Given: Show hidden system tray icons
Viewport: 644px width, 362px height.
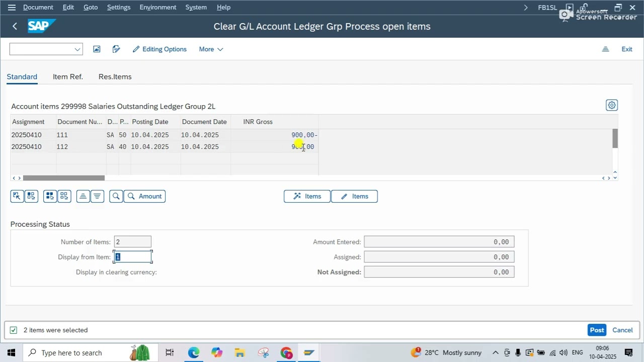Looking at the screenshot, I should tap(496, 352).
